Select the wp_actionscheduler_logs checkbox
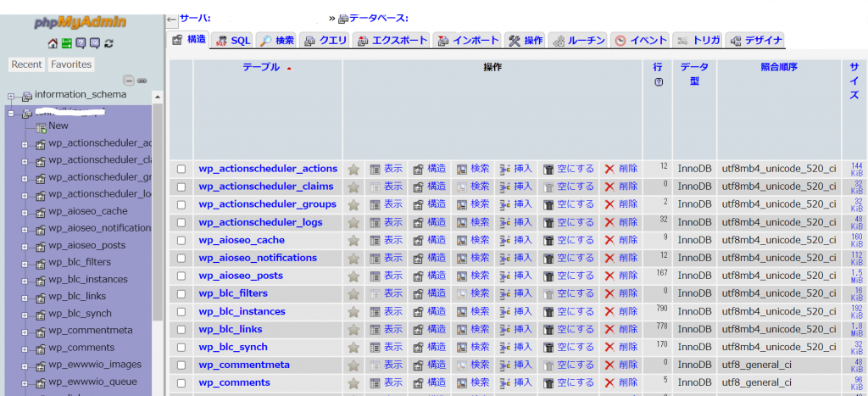Screen dimensions: 868x396 [x=181, y=223]
